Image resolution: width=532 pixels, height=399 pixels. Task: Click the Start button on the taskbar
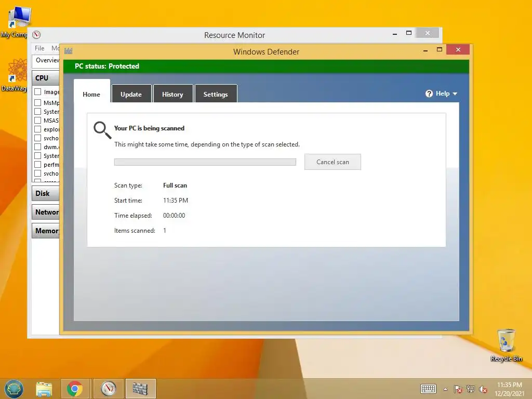click(14, 389)
